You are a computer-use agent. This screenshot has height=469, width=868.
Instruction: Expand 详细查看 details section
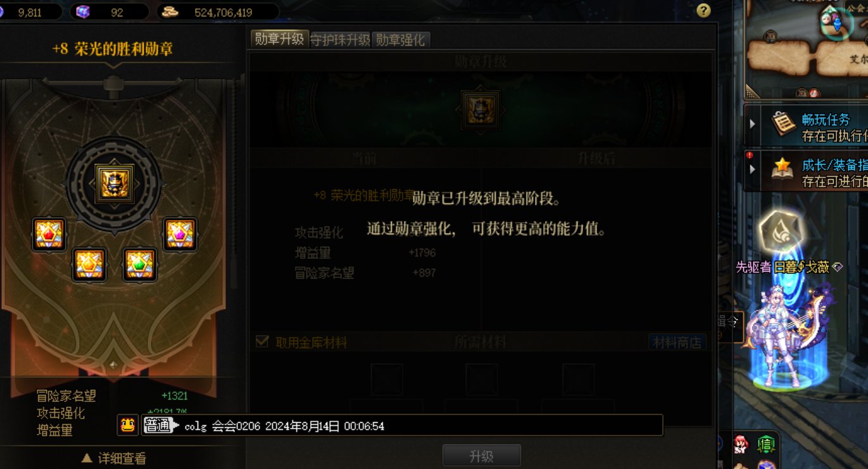click(114, 458)
